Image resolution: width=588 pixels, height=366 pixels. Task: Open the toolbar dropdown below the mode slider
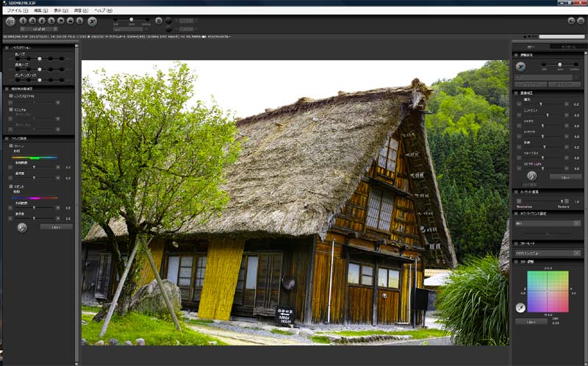tap(130, 29)
